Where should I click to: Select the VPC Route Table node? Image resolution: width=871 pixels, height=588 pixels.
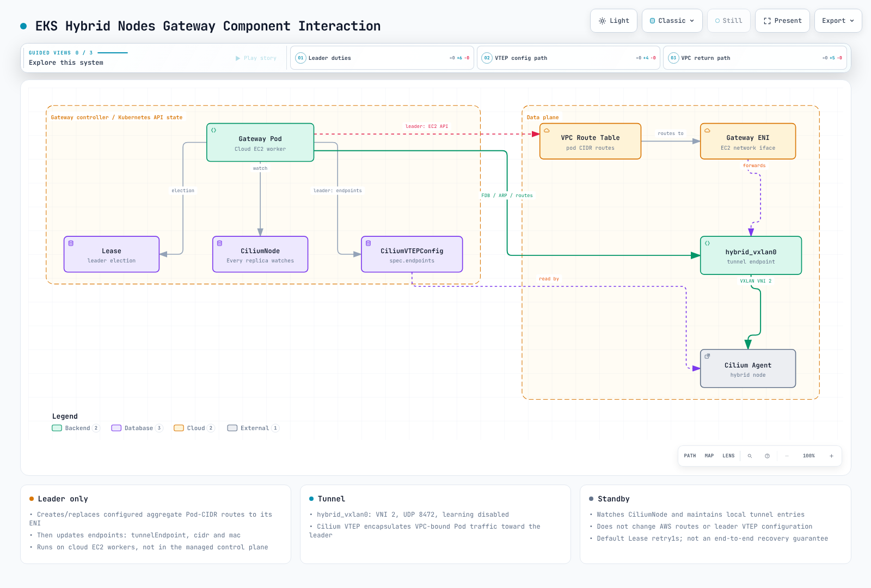[590, 142]
